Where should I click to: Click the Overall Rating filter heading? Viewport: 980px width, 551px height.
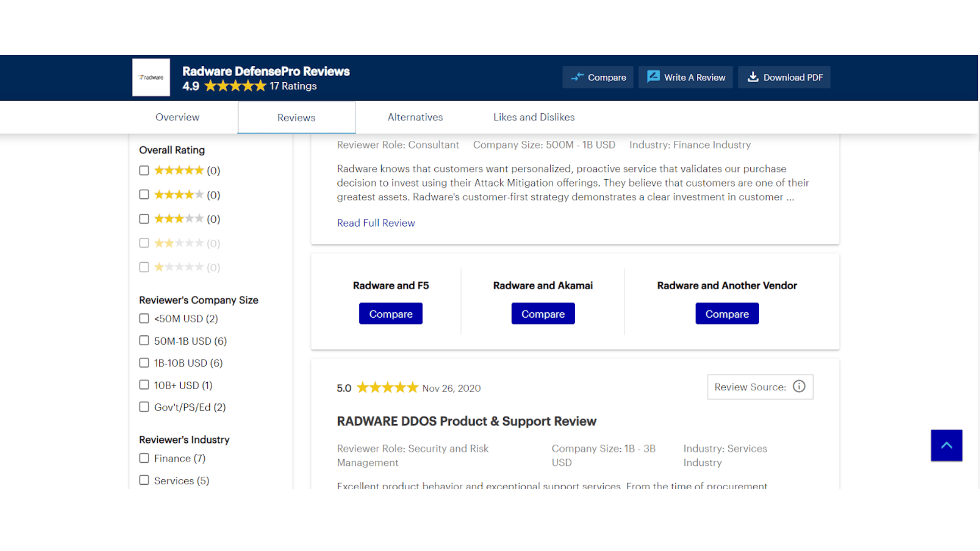[172, 150]
